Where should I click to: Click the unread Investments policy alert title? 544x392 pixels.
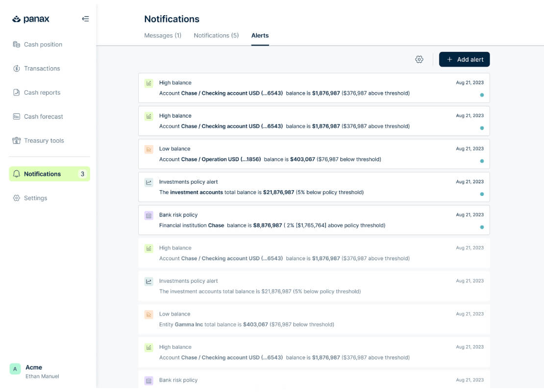188,182
